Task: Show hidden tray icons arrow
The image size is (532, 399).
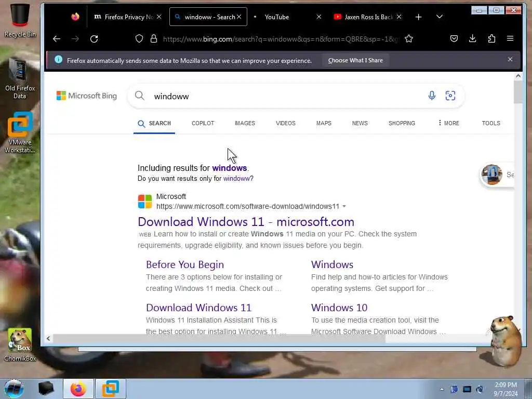Action: point(442,389)
